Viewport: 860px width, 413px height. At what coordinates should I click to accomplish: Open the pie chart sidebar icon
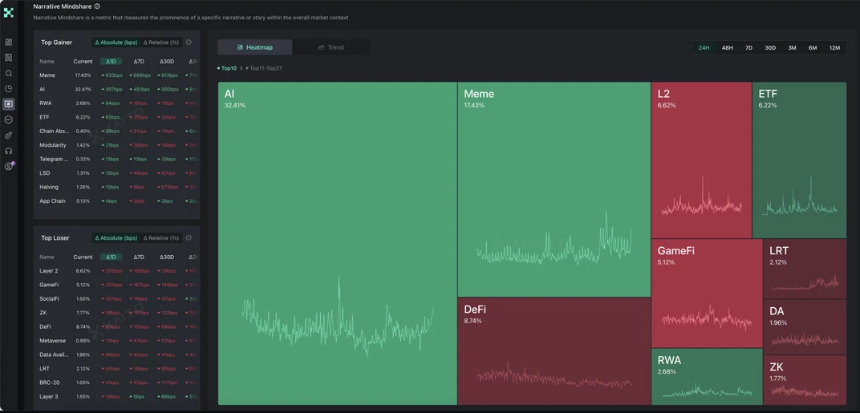[8, 88]
